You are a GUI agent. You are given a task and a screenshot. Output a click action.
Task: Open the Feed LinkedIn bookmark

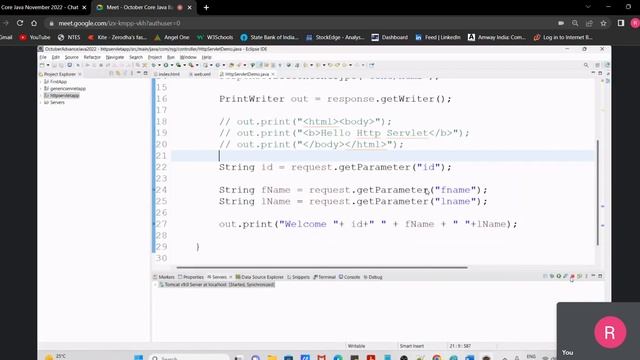pyautogui.click(x=438, y=37)
